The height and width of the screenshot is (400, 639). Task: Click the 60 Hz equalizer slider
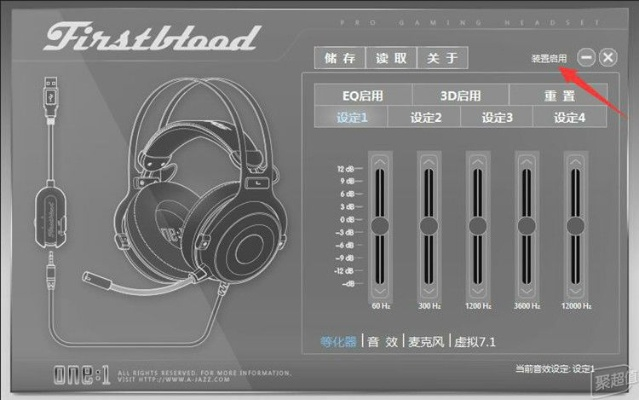[x=380, y=225]
